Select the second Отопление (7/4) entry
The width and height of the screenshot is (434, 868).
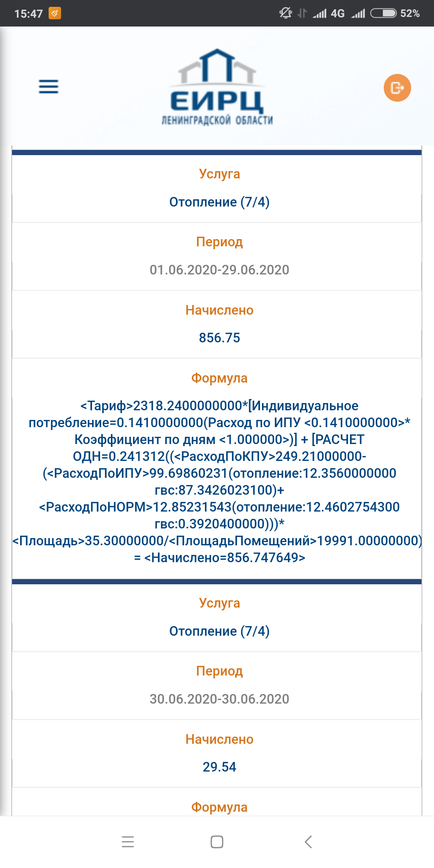(219, 631)
